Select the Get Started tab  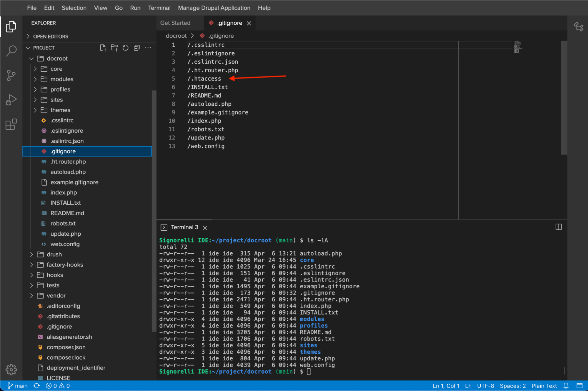[175, 23]
